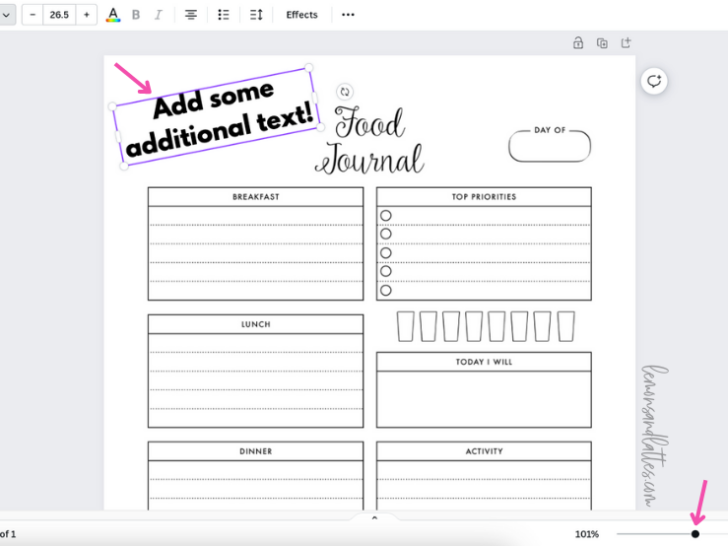This screenshot has height=546, width=728.
Task: Open line spacing options
Action: pos(256,15)
